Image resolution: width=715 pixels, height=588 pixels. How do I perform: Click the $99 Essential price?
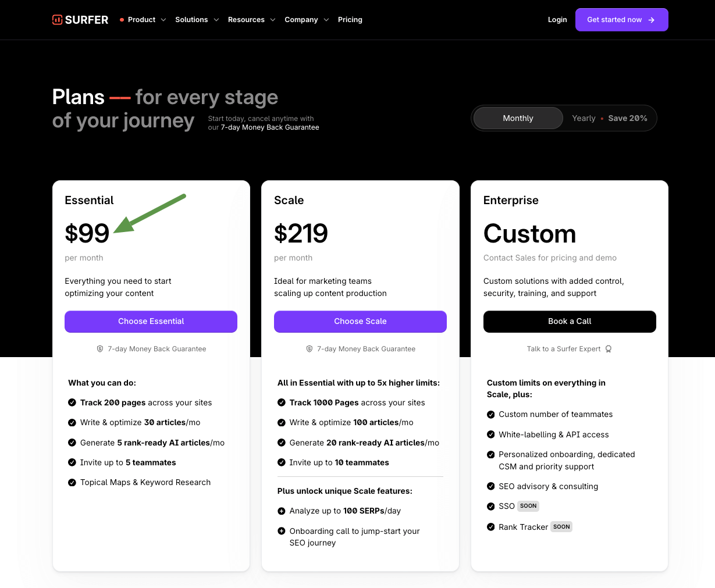(87, 234)
